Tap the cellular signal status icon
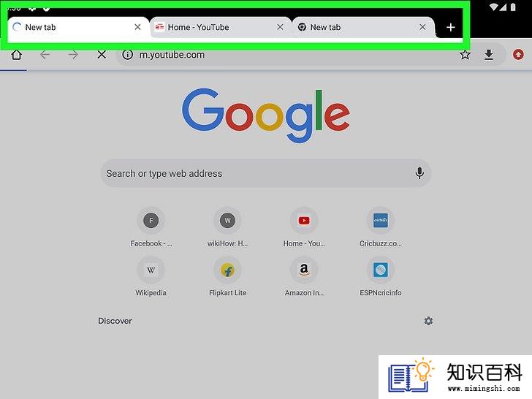The image size is (532, 399). click(x=503, y=7)
